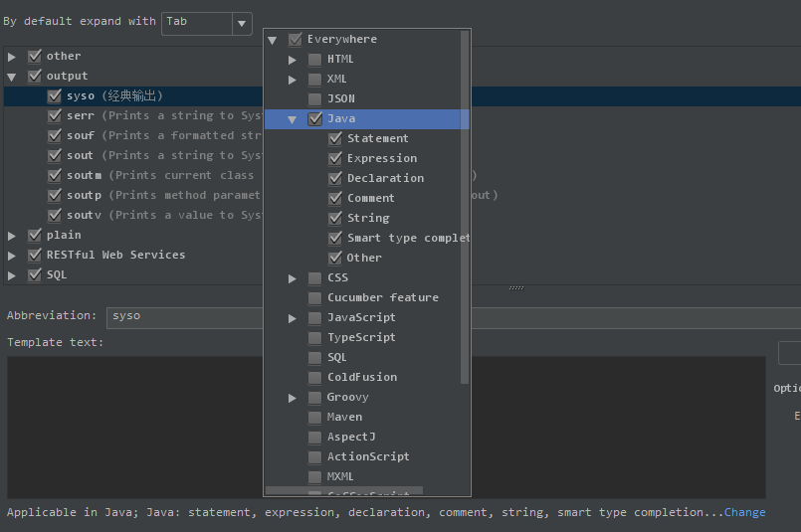Collapse the Java context node
This screenshot has height=532, width=801.
coord(293,119)
